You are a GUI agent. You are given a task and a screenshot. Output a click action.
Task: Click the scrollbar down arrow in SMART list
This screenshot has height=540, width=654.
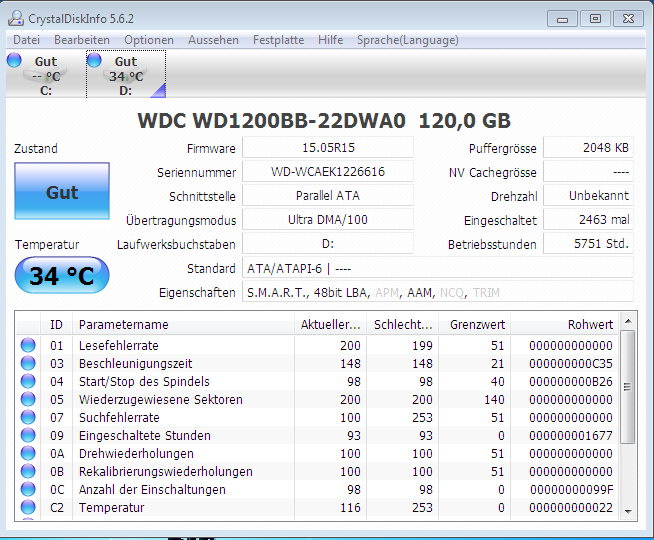(628, 512)
